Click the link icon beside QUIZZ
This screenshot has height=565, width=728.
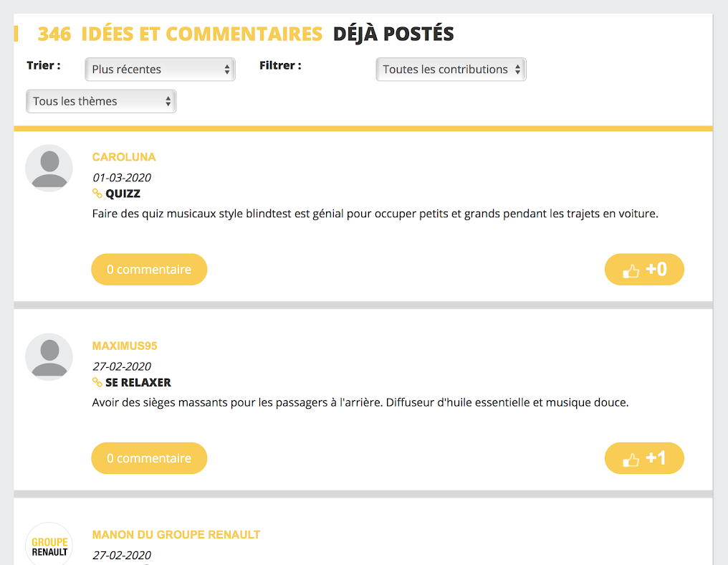click(x=97, y=194)
